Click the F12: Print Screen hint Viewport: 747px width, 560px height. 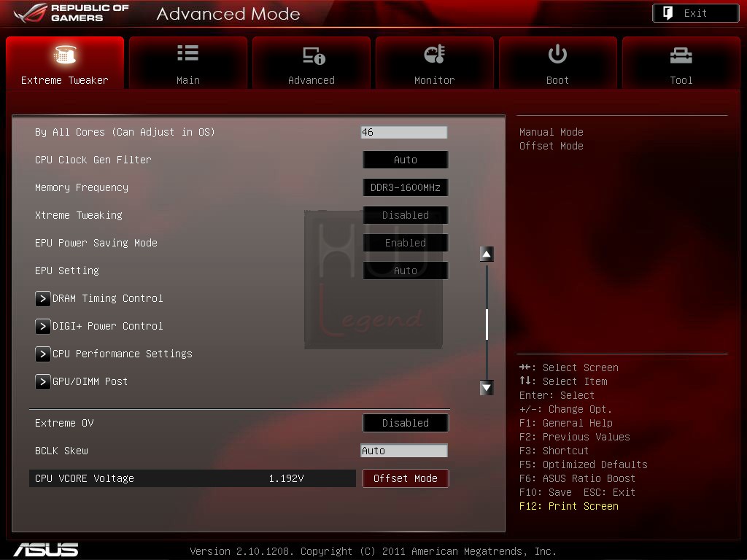coord(569,506)
